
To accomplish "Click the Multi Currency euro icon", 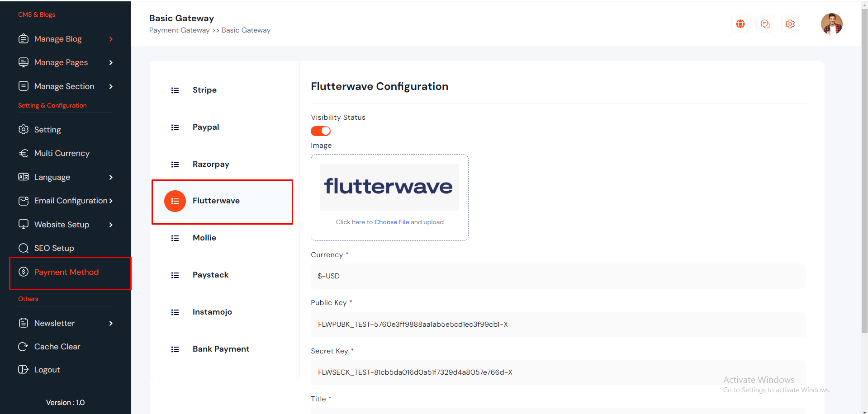I will (23, 153).
